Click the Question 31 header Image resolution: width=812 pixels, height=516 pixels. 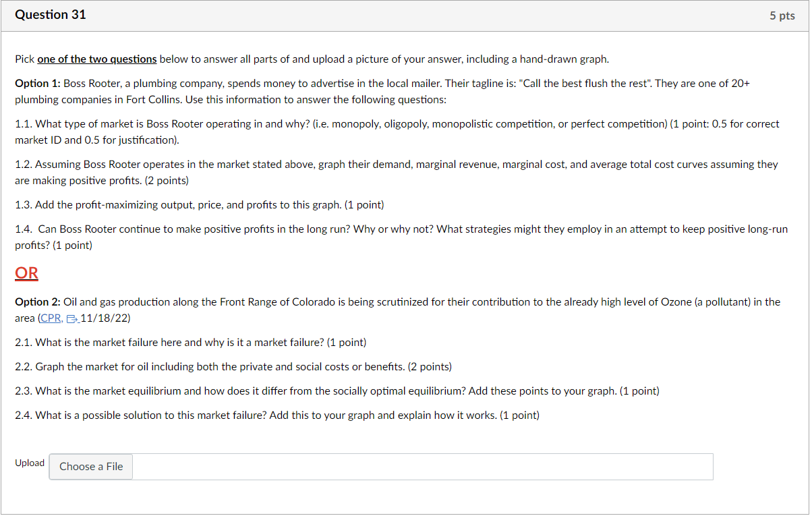pos(50,14)
